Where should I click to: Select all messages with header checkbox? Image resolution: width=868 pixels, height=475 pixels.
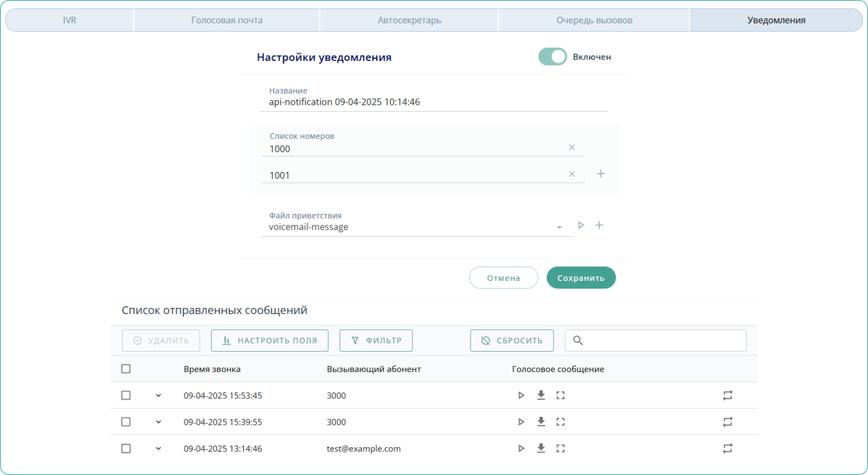tap(126, 369)
